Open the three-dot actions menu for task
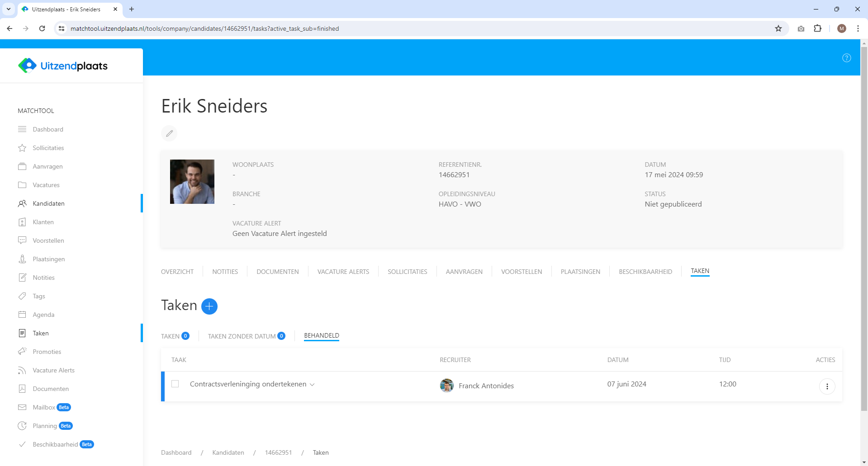Screen dimensions: 868x466 pos(827,386)
